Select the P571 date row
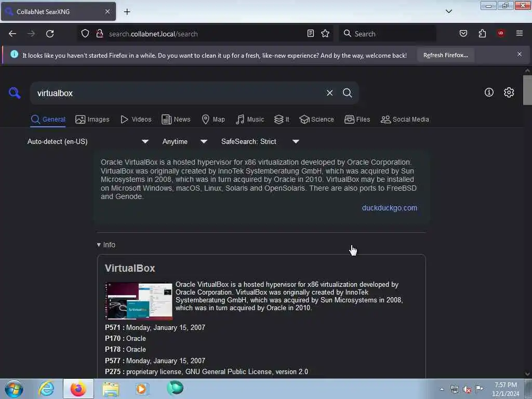 (155, 327)
